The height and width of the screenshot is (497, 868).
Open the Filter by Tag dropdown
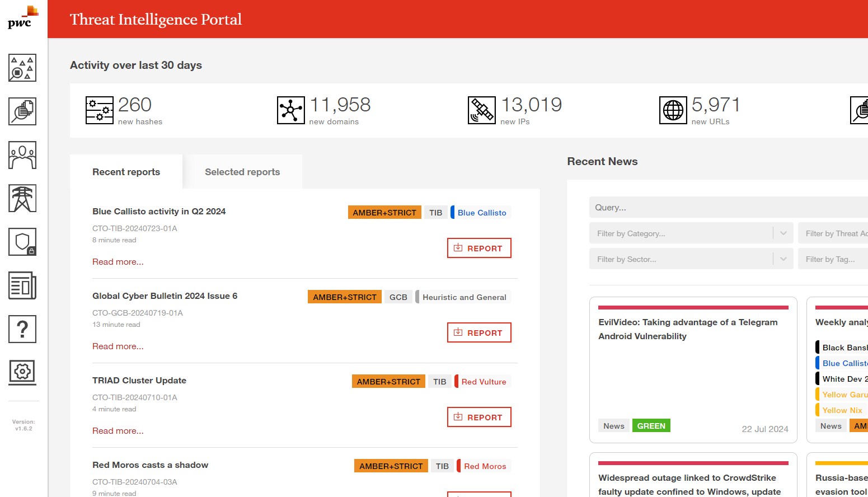coord(833,259)
